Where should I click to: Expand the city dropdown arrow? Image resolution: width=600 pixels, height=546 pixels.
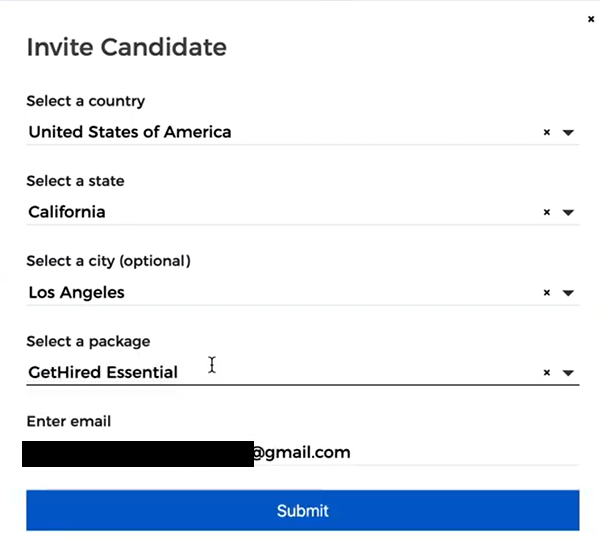click(x=568, y=293)
